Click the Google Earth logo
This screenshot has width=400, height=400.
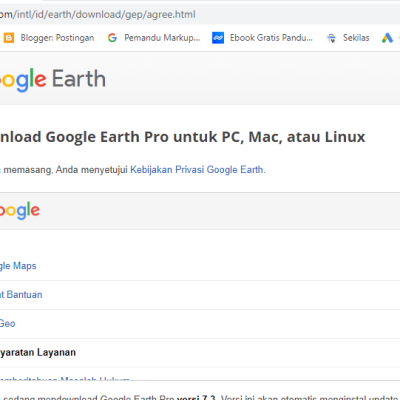pyautogui.click(x=53, y=79)
